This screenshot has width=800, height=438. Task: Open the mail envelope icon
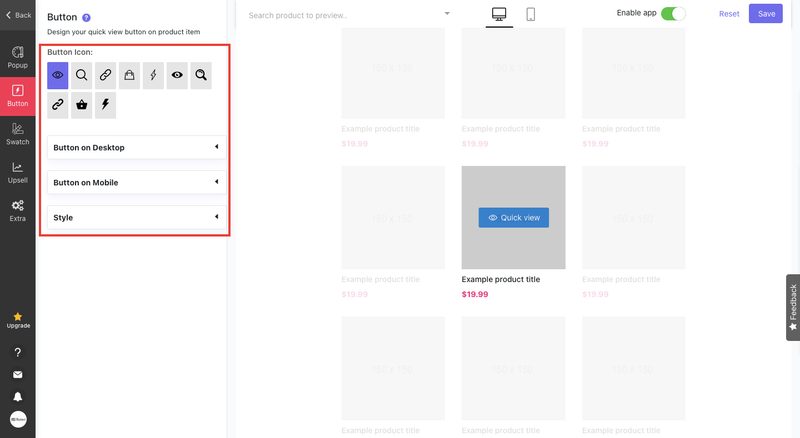[18, 375]
